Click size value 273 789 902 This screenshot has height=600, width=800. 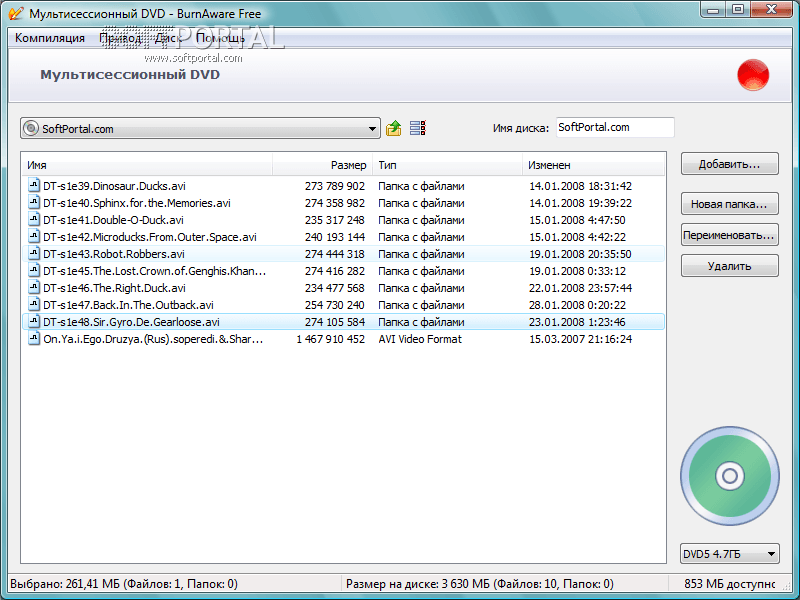(x=335, y=186)
